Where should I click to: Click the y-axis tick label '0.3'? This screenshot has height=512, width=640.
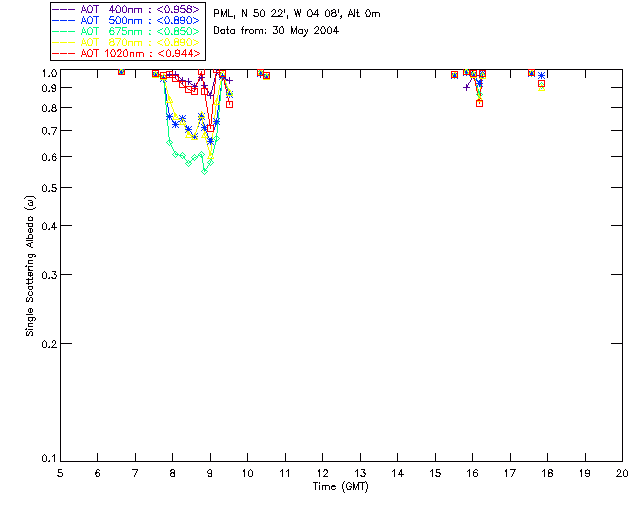[x=49, y=275]
